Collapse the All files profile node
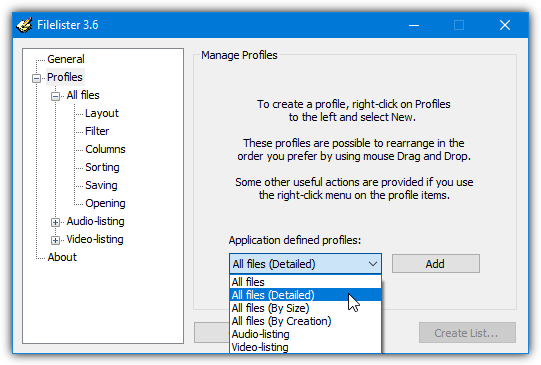This screenshot has height=365, width=541. pyautogui.click(x=55, y=96)
